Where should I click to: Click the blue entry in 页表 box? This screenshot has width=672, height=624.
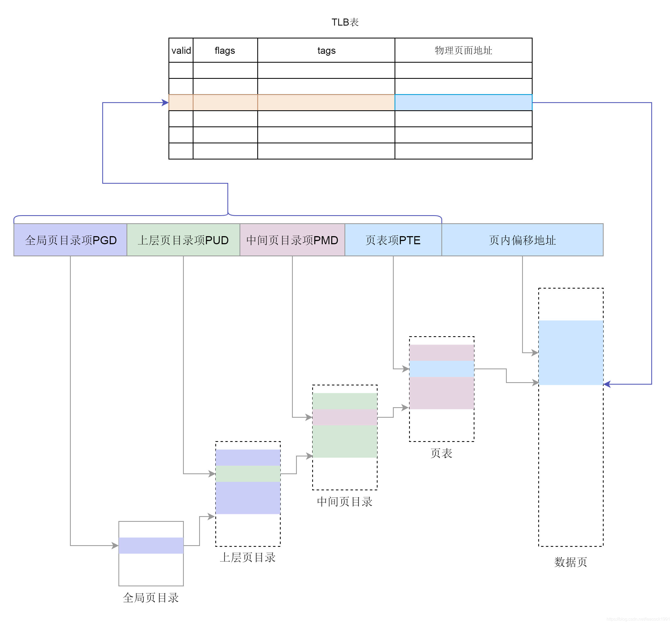click(442, 369)
